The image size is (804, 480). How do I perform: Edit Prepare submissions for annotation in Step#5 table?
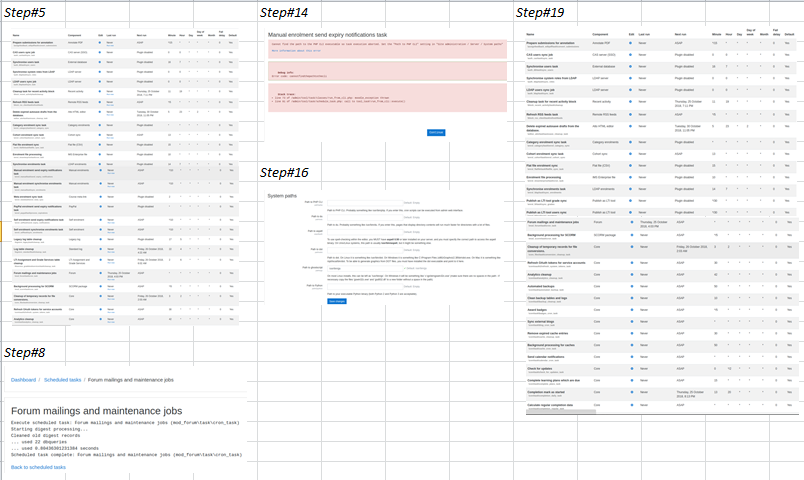(x=99, y=43)
